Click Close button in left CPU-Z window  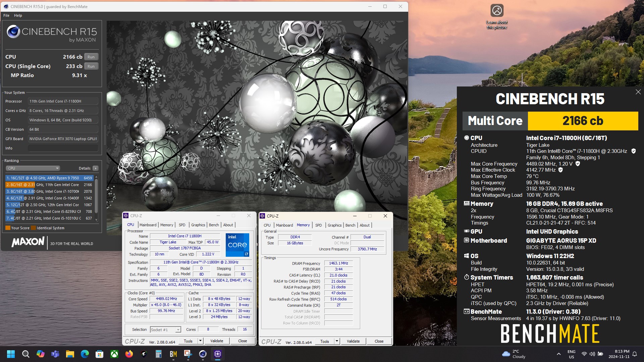pos(243,341)
